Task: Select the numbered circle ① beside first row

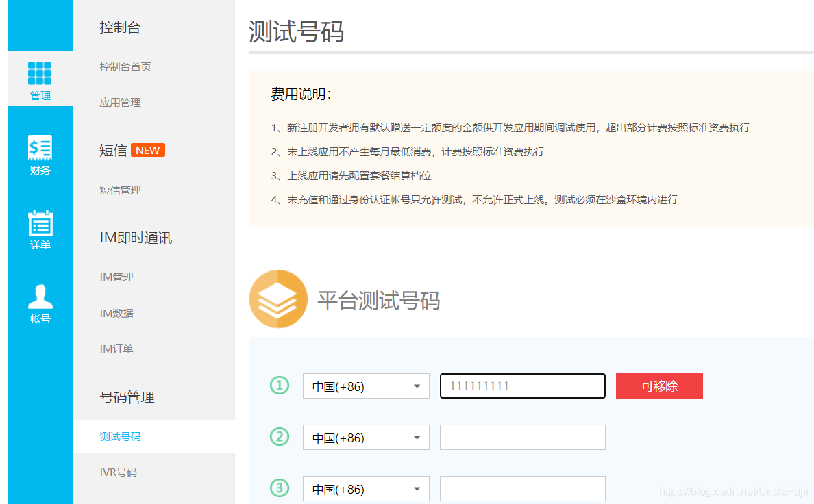Action: click(278, 386)
